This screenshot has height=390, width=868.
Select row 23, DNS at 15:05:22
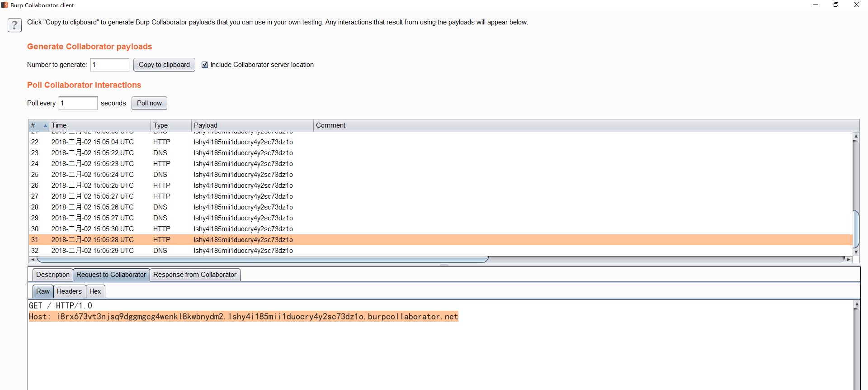pyautogui.click(x=441, y=153)
